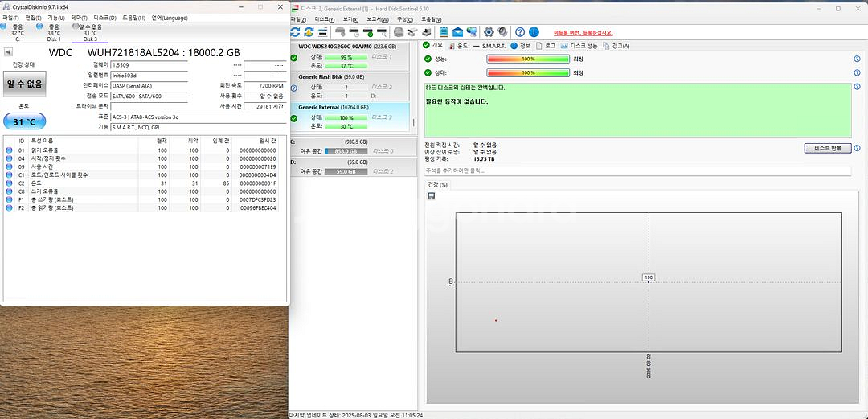The image size is (868, 419).
Task: Click the horizontal bars icon after the refresh icons
Action: [322, 31]
